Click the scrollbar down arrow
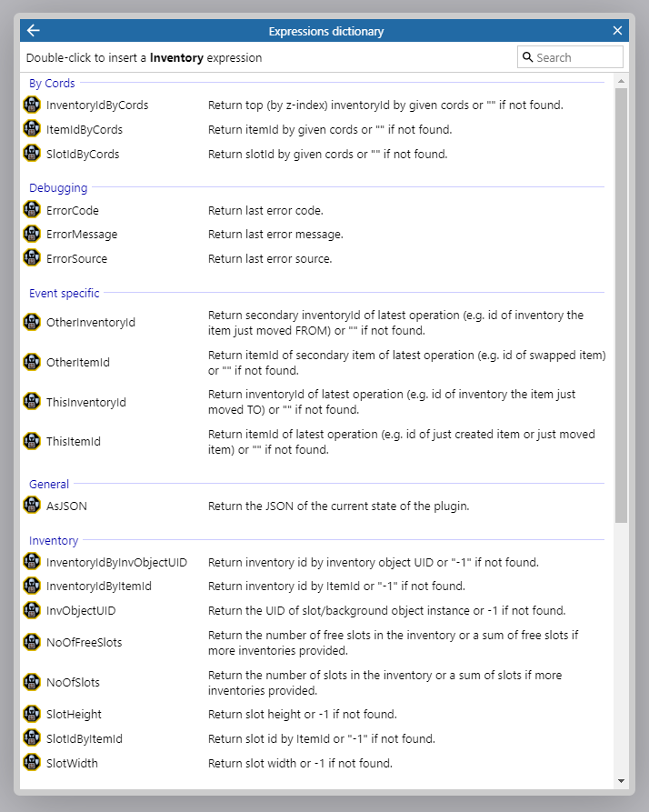The width and height of the screenshot is (649, 812). click(x=622, y=780)
